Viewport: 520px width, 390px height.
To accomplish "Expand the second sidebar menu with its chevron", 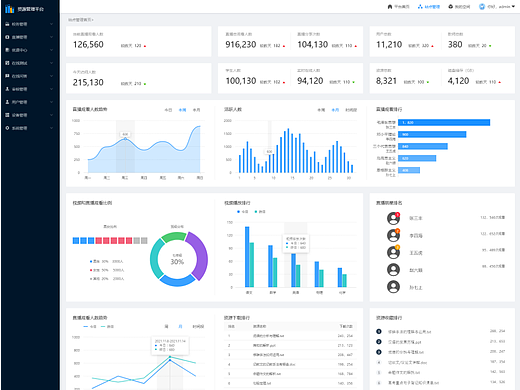I will pos(51,37).
